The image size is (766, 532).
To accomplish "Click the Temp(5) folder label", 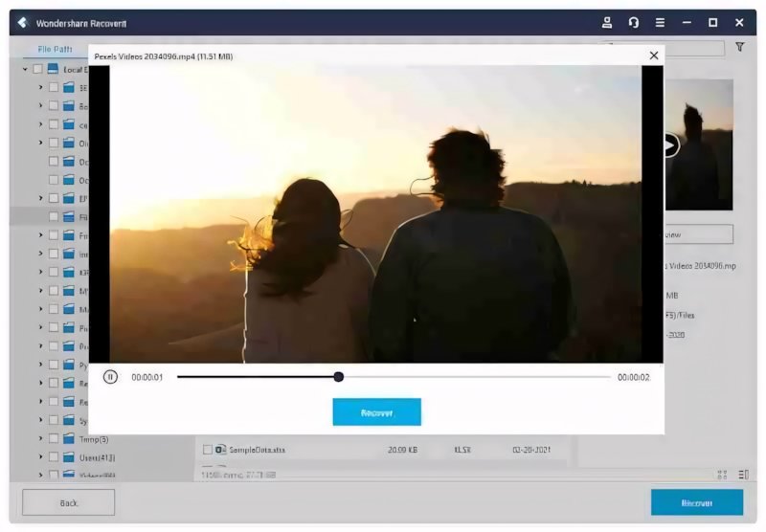I will [94, 439].
